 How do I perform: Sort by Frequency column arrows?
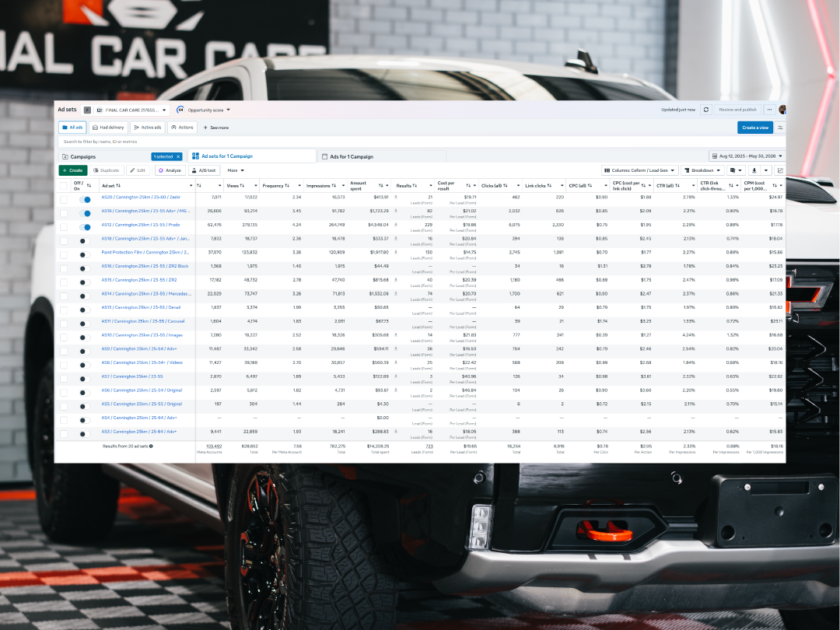287,186
